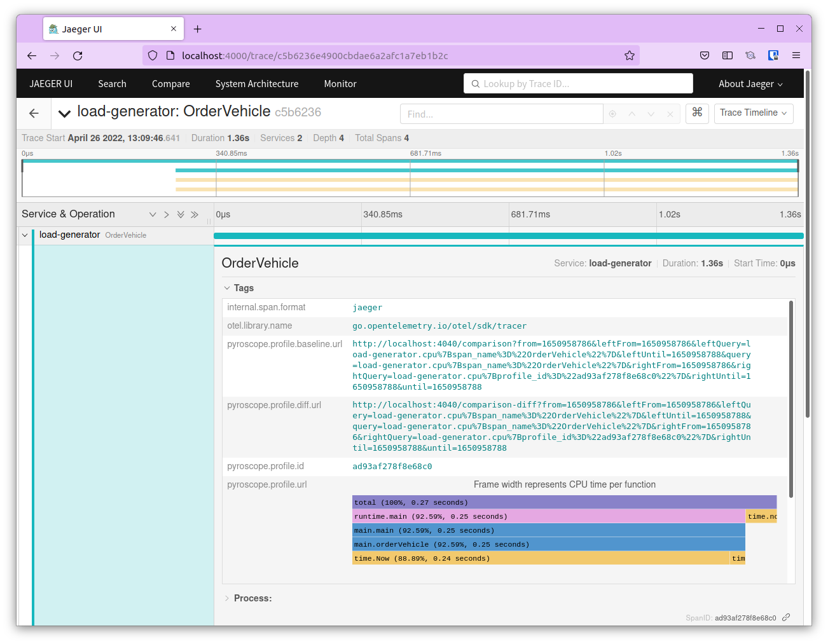Click the go.opentelemetry.io tracer value
The width and height of the screenshot is (828, 644).
tap(439, 326)
